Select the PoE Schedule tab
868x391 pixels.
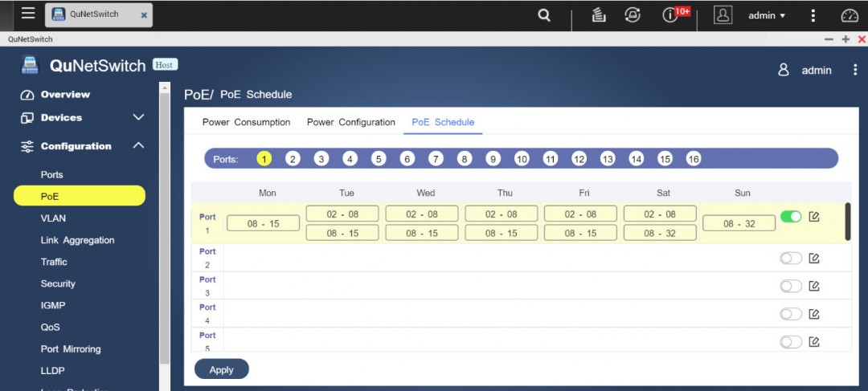tap(443, 122)
